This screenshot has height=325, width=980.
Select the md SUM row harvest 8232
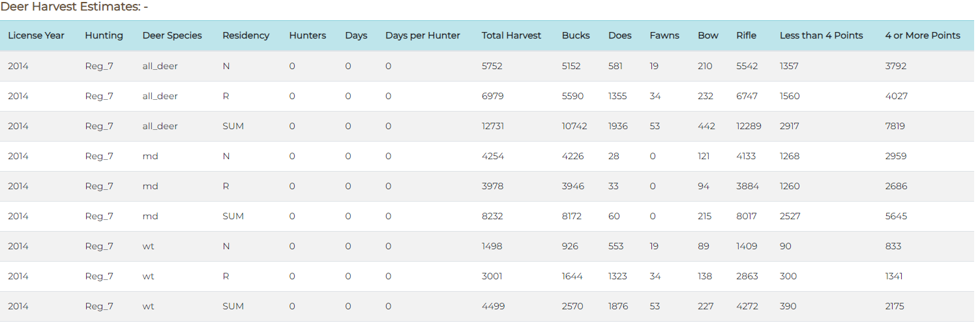[x=492, y=216]
